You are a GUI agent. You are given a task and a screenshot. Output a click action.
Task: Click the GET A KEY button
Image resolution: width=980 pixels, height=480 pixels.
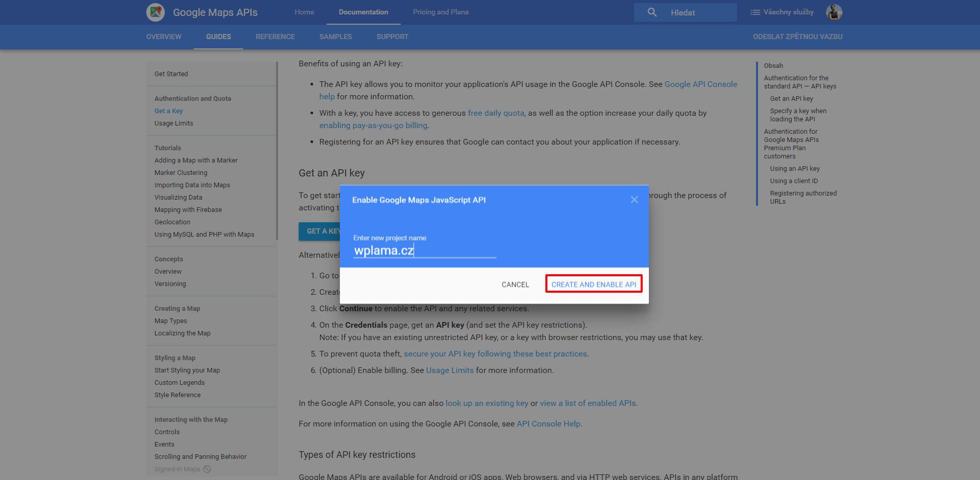coord(319,232)
